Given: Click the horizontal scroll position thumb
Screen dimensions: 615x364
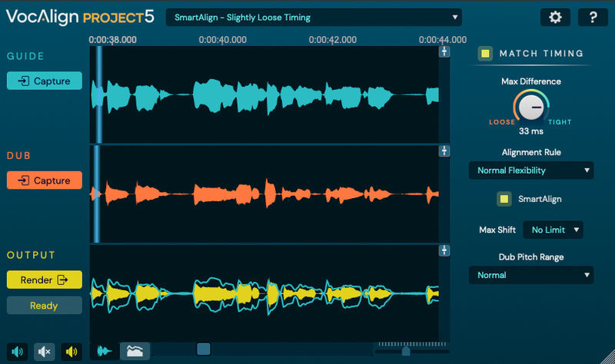Looking at the screenshot, I should pyautogui.click(x=204, y=349).
